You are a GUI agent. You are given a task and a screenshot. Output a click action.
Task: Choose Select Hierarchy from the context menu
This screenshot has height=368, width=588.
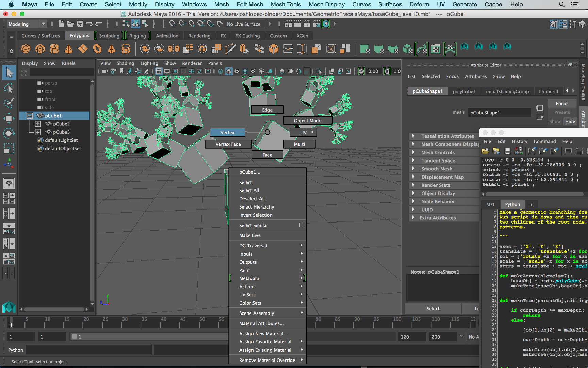[x=256, y=207]
